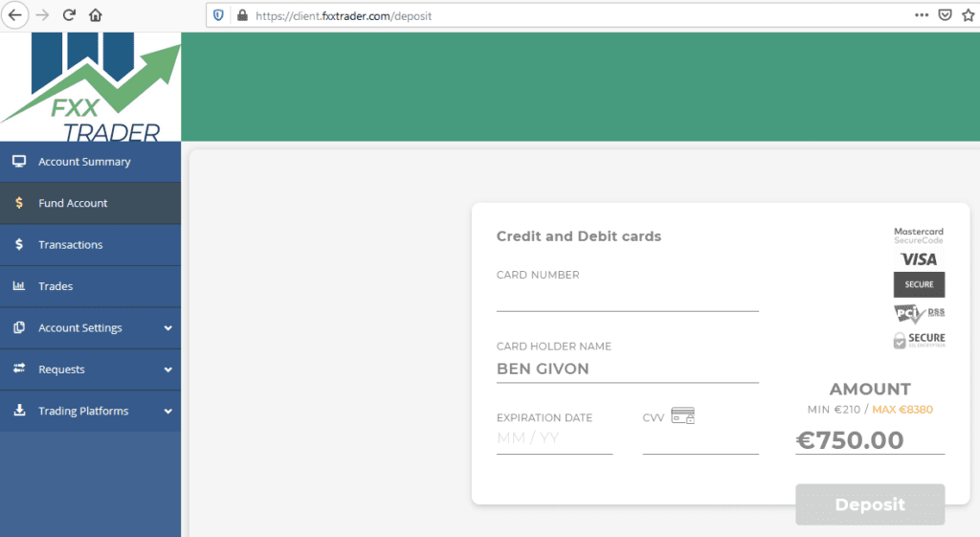Open Trades in the sidebar

click(91, 286)
